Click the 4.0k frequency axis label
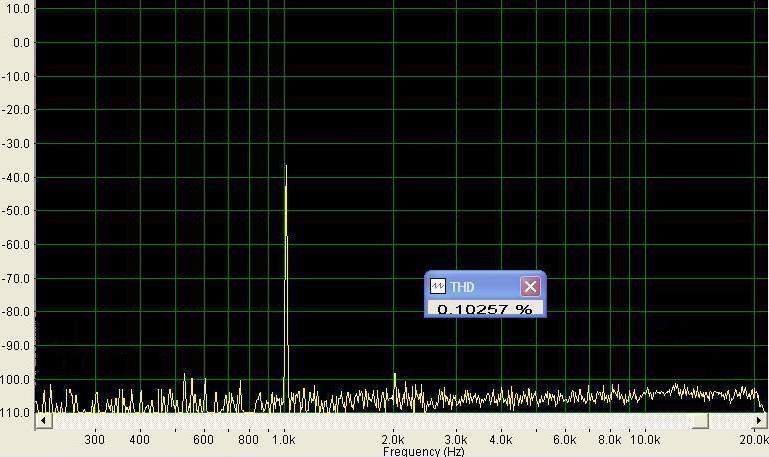769x457 pixels. click(x=501, y=440)
